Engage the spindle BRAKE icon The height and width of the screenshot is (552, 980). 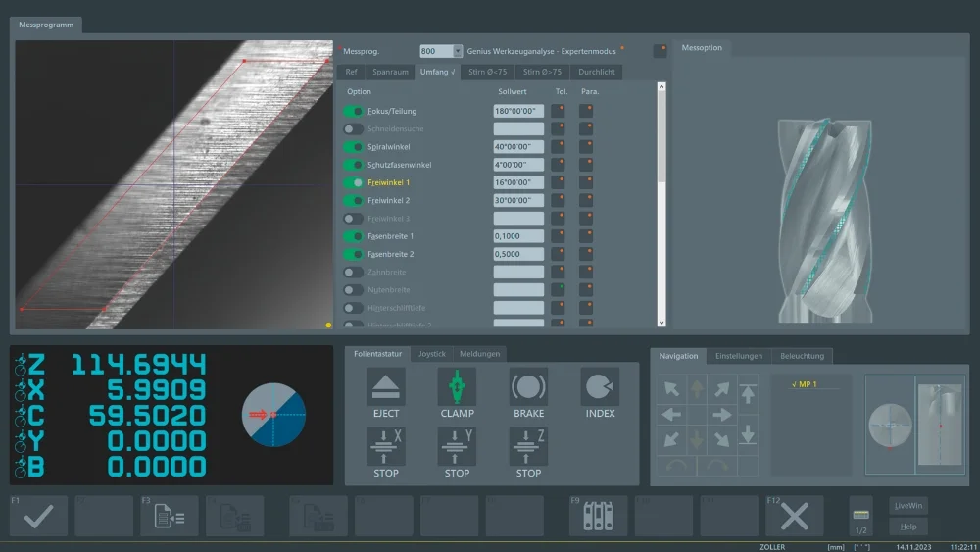[x=528, y=387]
